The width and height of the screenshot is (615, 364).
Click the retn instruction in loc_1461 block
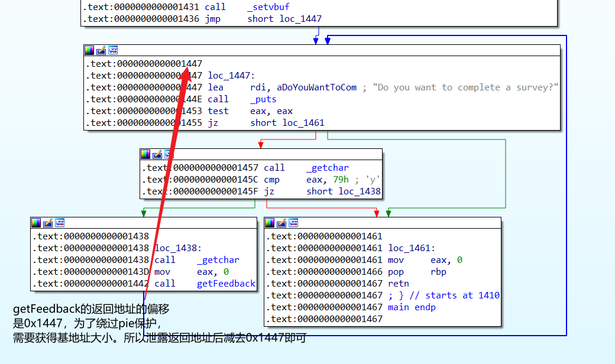[398, 284]
